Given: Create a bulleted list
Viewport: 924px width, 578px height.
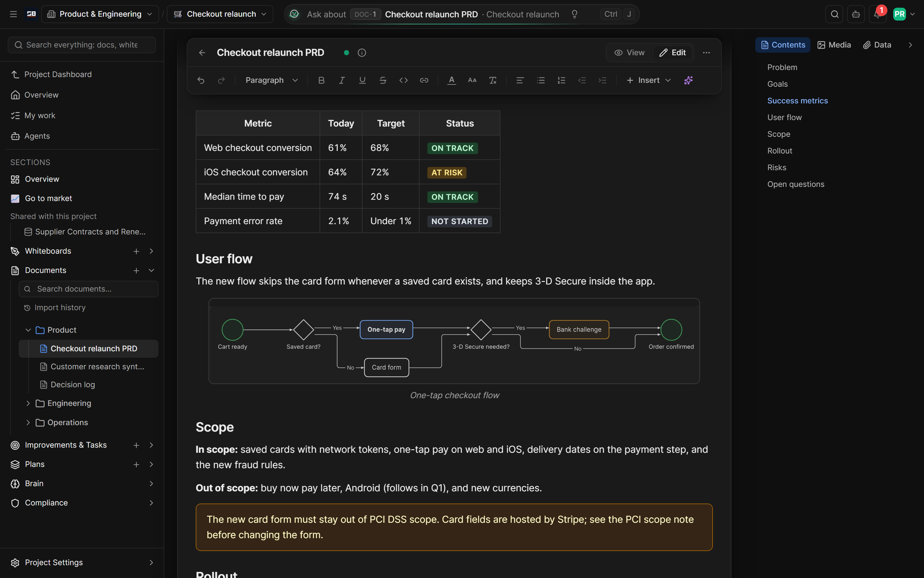Looking at the screenshot, I should coord(541,80).
